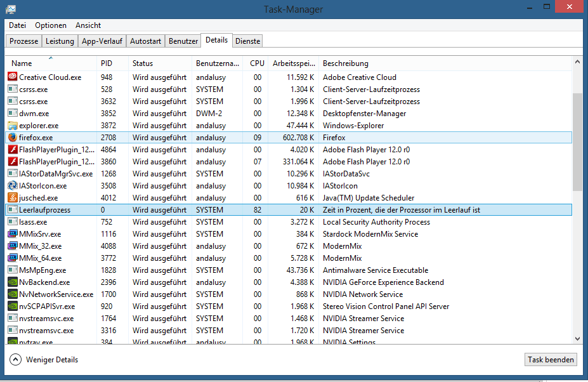Image resolution: width=588 pixels, height=382 pixels.
Task: Sort by the Arbeitsspei... memory column header
Action: pos(293,63)
